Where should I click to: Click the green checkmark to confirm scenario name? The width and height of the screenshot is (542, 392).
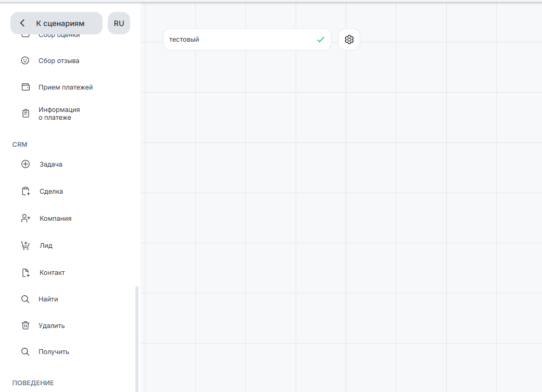[x=321, y=40]
